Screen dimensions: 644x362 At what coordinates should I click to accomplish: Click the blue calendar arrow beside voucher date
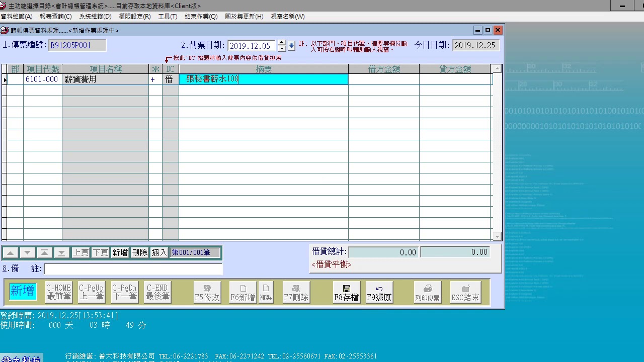(x=291, y=46)
